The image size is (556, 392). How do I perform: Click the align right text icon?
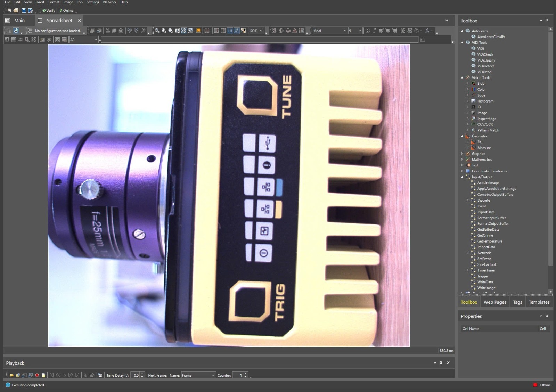[394, 31]
